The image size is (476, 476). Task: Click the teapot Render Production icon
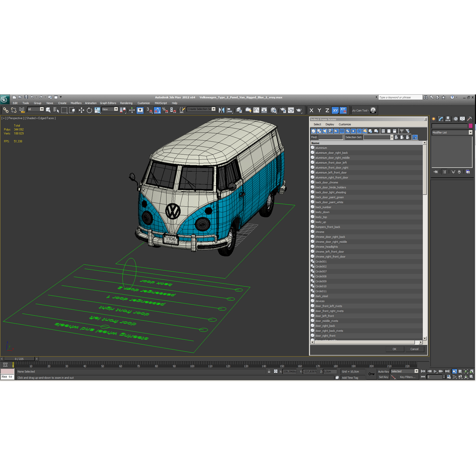tap(299, 110)
